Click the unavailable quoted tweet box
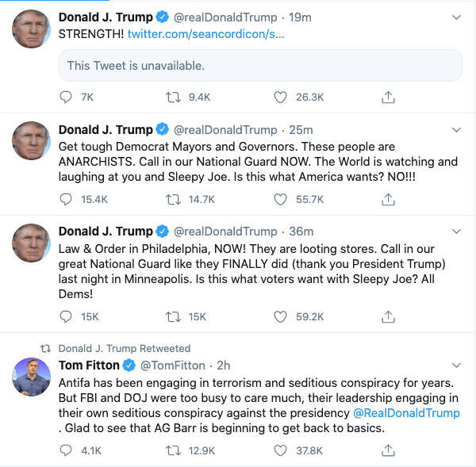This screenshot has height=467, width=476. pos(260,66)
